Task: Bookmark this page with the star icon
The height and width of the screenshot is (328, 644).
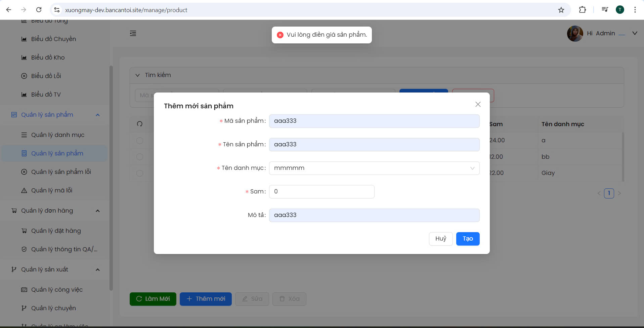Action: pos(561,10)
